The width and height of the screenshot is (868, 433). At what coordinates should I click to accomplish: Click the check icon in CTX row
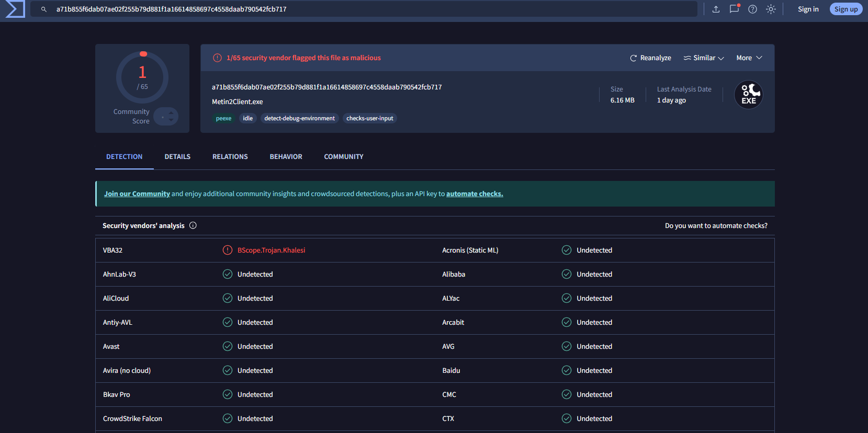point(567,418)
